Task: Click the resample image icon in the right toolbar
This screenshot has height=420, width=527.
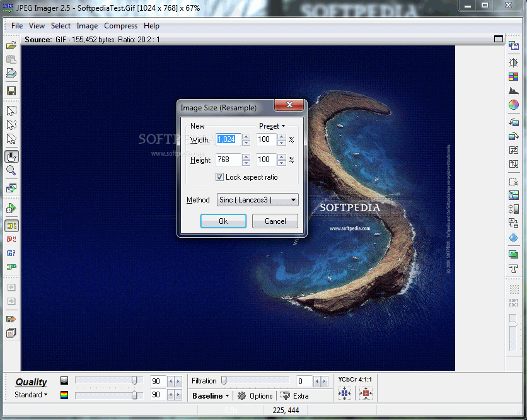Action: click(x=514, y=195)
